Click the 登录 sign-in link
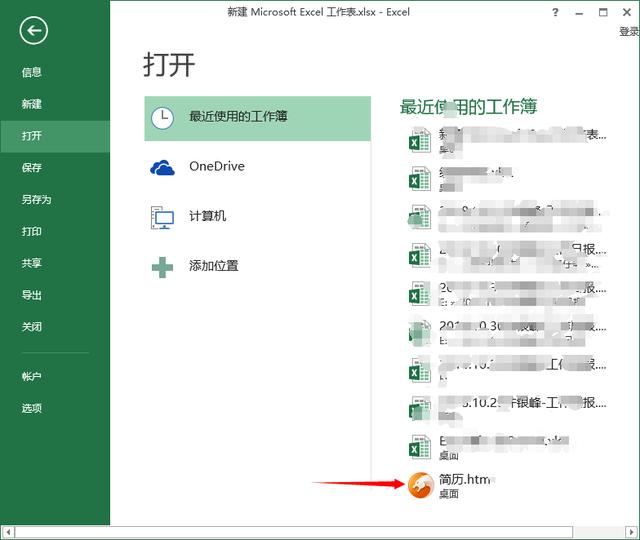Screen dimensions: 640x540 [x=629, y=31]
